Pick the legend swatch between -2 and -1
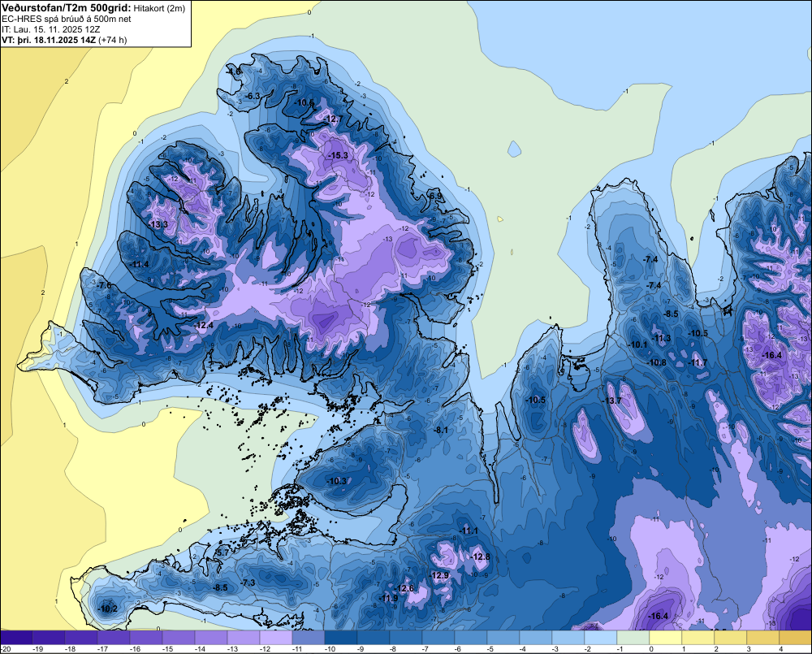 601,638
